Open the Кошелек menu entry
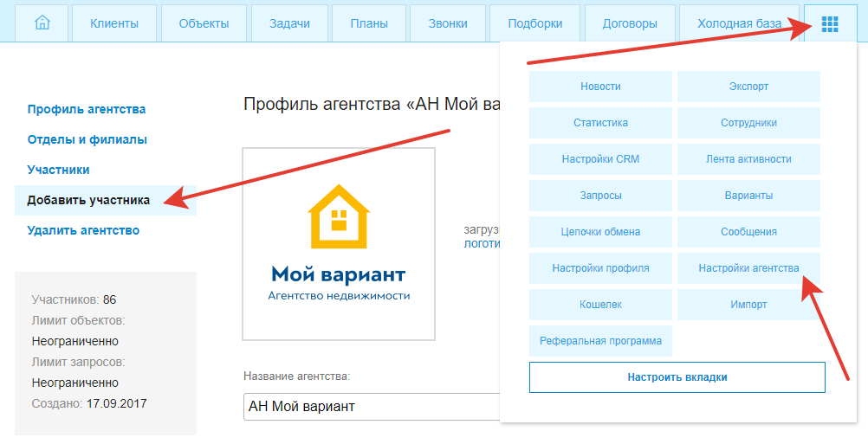The image size is (868, 444). (600, 305)
